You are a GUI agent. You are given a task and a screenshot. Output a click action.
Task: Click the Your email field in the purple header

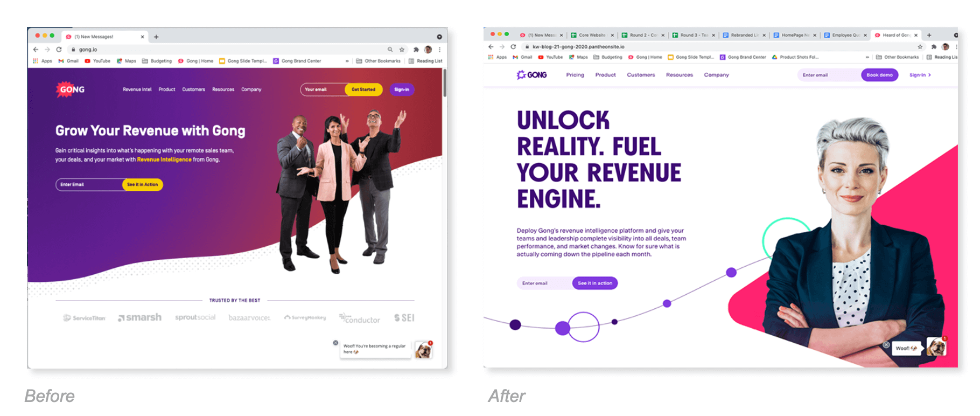pyautogui.click(x=323, y=89)
